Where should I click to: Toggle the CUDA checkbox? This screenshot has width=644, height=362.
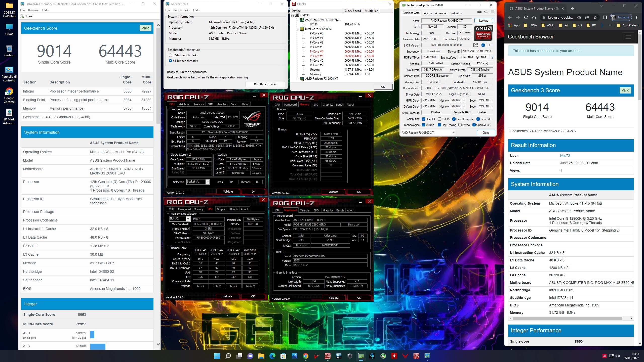440,119
